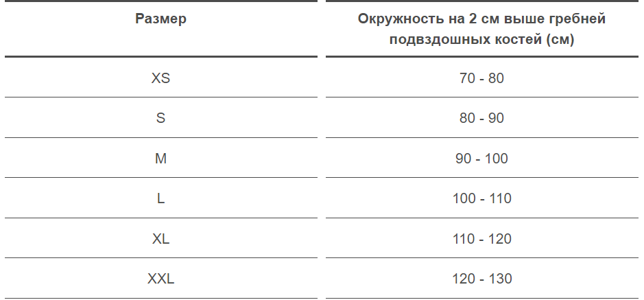
Task: Select the circumference column header text
Action: point(481,29)
